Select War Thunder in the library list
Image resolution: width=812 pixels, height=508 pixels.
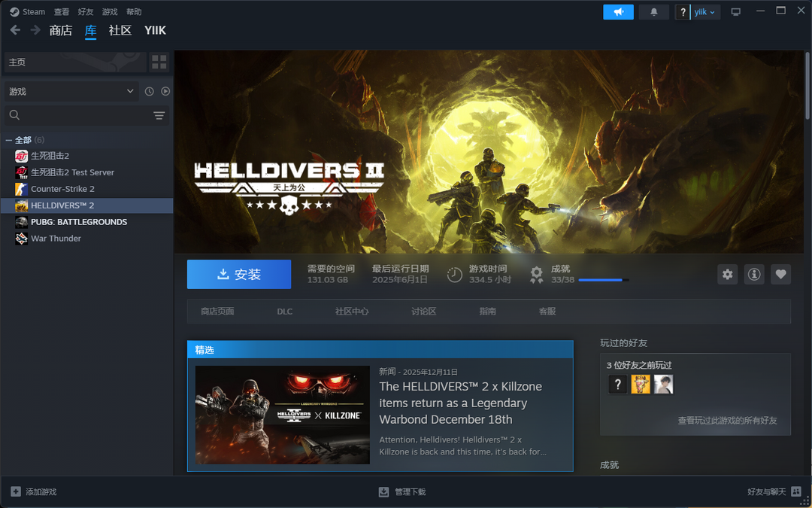pos(56,239)
